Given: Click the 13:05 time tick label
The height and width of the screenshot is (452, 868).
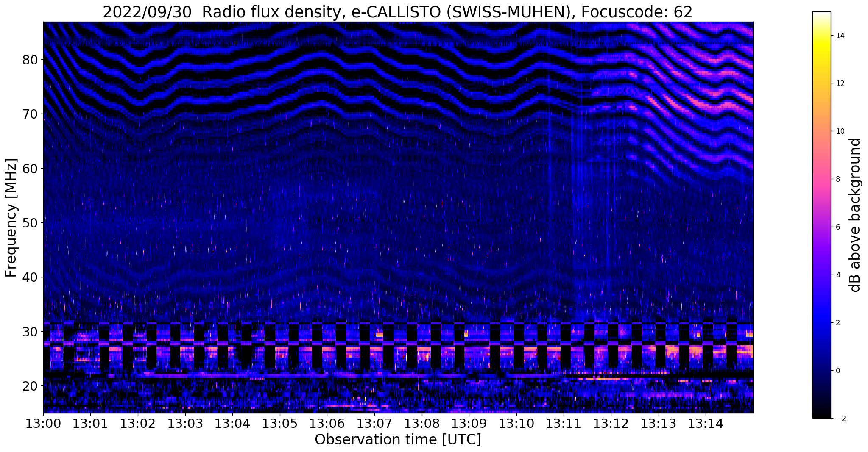Looking at the screenshot, I should pos(280,423).
